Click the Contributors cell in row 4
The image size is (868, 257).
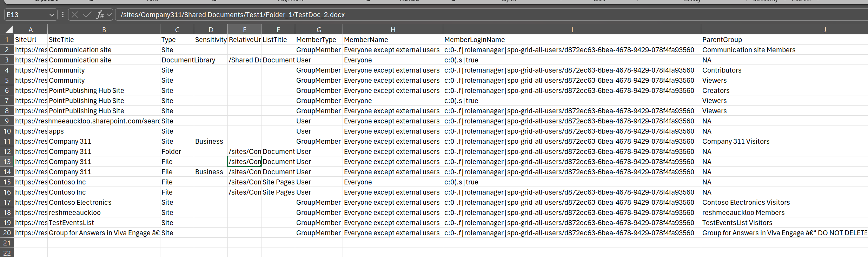[784, 70]
